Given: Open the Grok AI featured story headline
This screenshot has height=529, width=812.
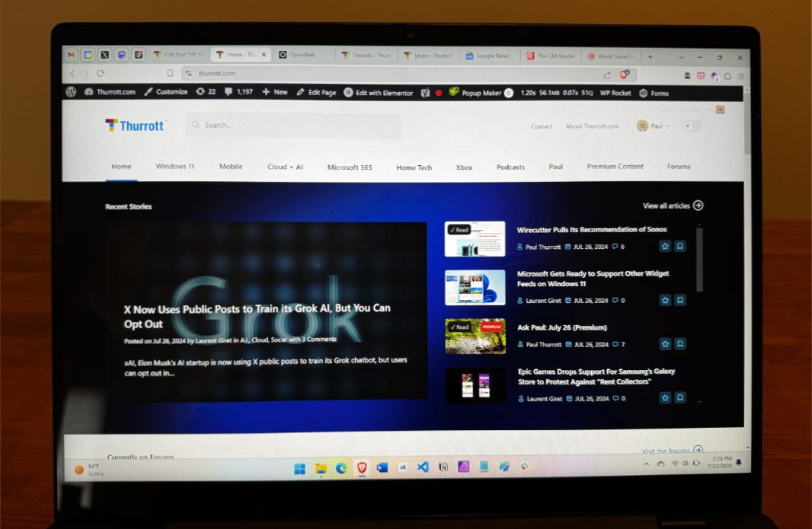Looking at the screenshot, I should (257, 316).
